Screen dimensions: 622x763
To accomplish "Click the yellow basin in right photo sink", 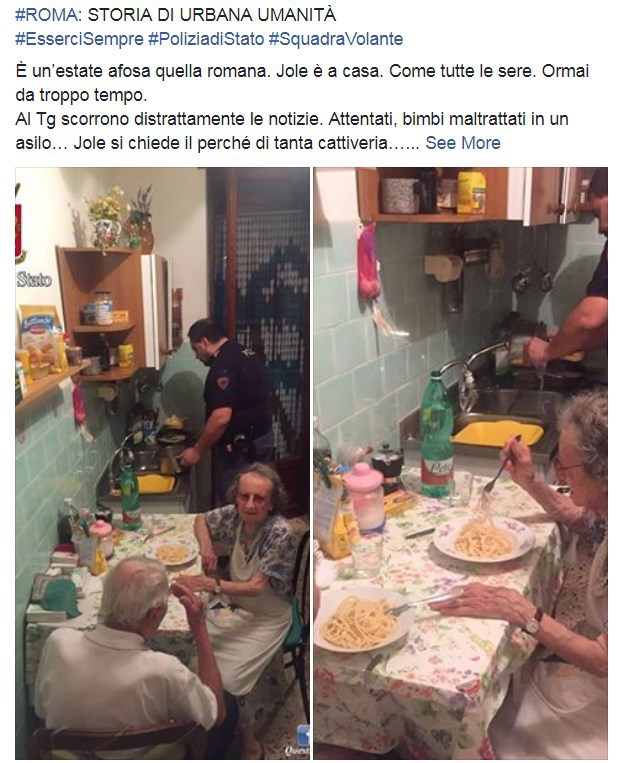I will pyautogui.click(x=497, y=433).
